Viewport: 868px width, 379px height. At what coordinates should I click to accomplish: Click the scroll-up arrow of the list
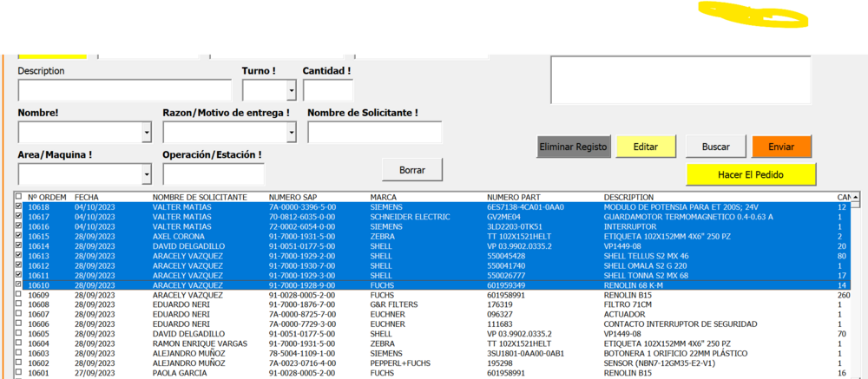856,197
